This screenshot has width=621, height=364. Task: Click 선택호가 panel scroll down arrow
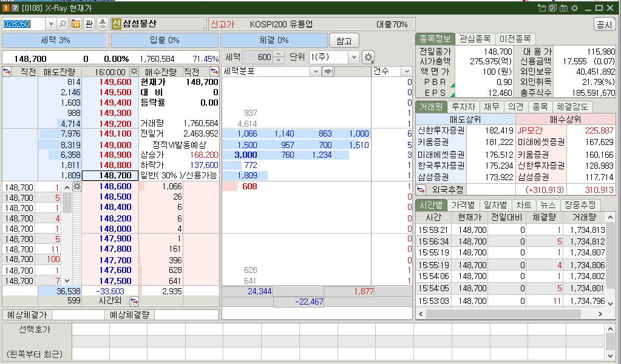[x=610, y=355]
